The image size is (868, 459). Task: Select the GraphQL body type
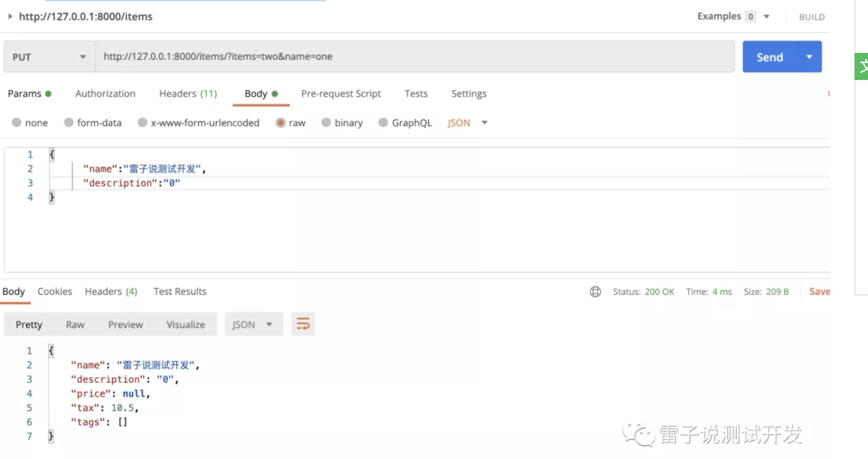click(405, 122)
